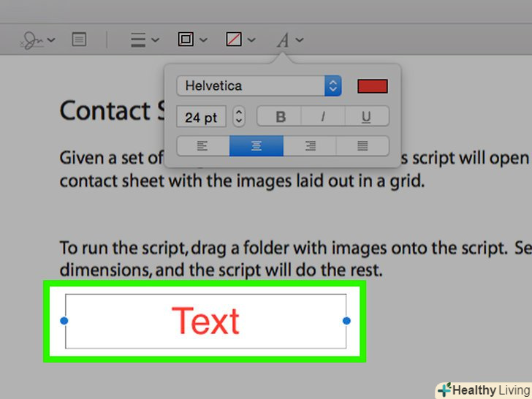Expand the chevron next to the Signature tool
The height and width of the screenshot is (399, 532).
51,41
